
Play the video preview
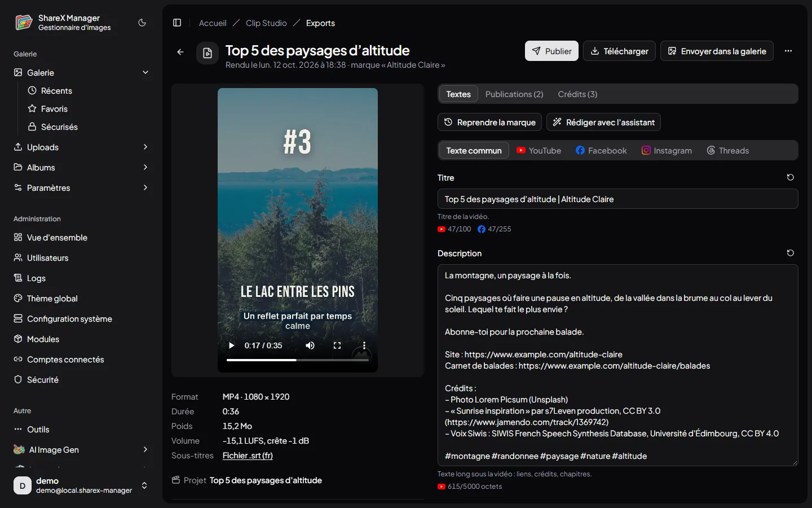[x=231, y=345]
